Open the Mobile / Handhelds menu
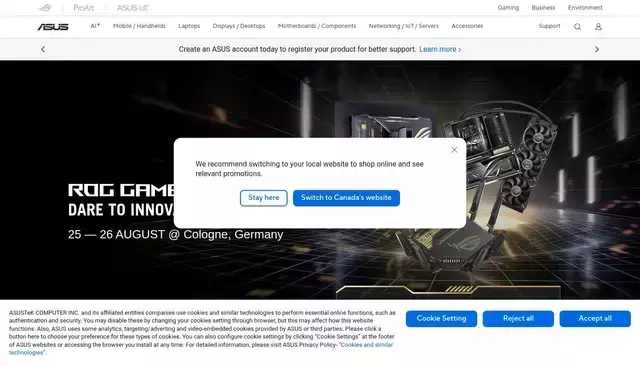Screen dimensions: 640x366 (139, 26)
